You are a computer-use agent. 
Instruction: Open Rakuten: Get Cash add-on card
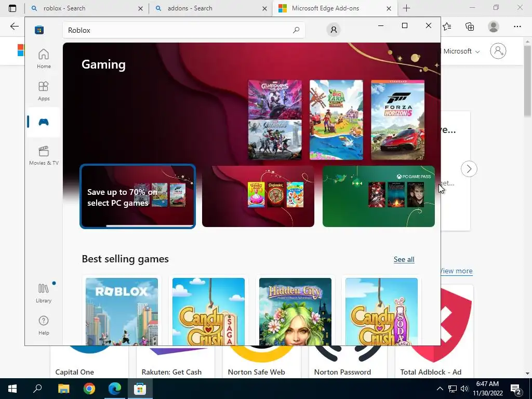pyautogui.click(x=176, y=362)
